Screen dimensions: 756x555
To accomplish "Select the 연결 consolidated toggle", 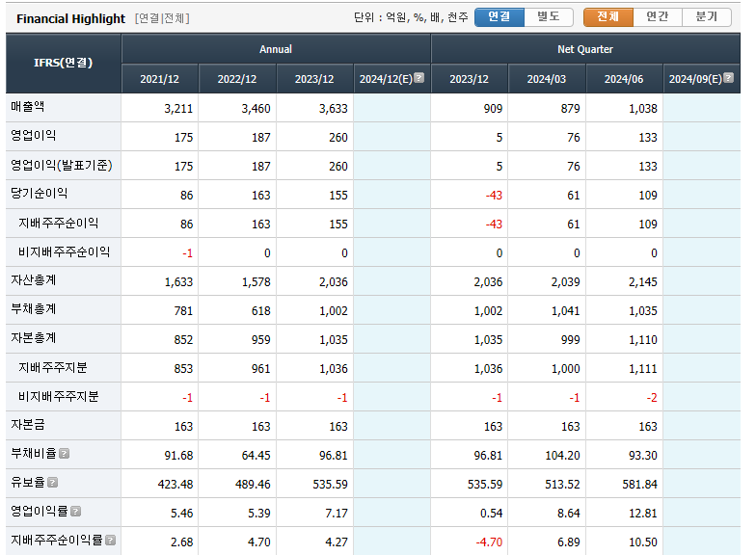I will tap(499, 17).
